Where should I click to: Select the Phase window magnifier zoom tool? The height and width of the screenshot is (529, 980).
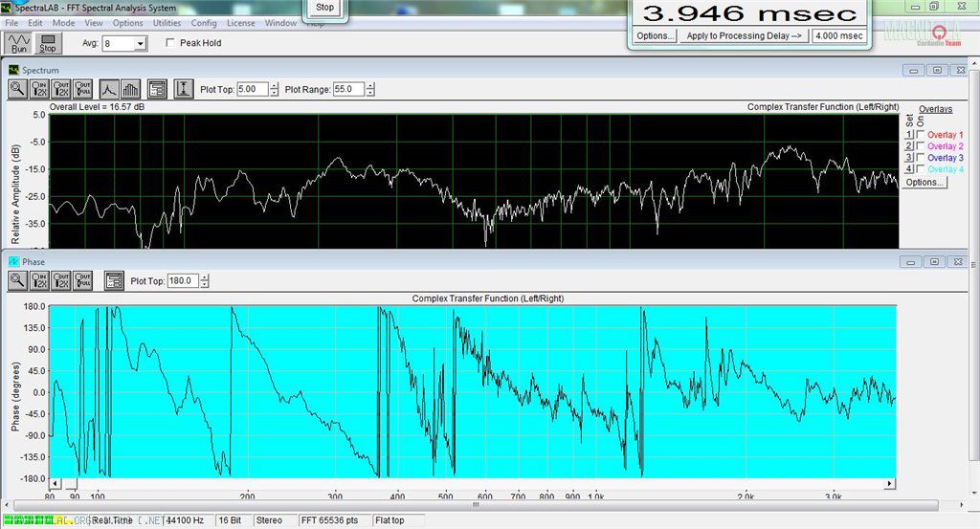[17, 281]
